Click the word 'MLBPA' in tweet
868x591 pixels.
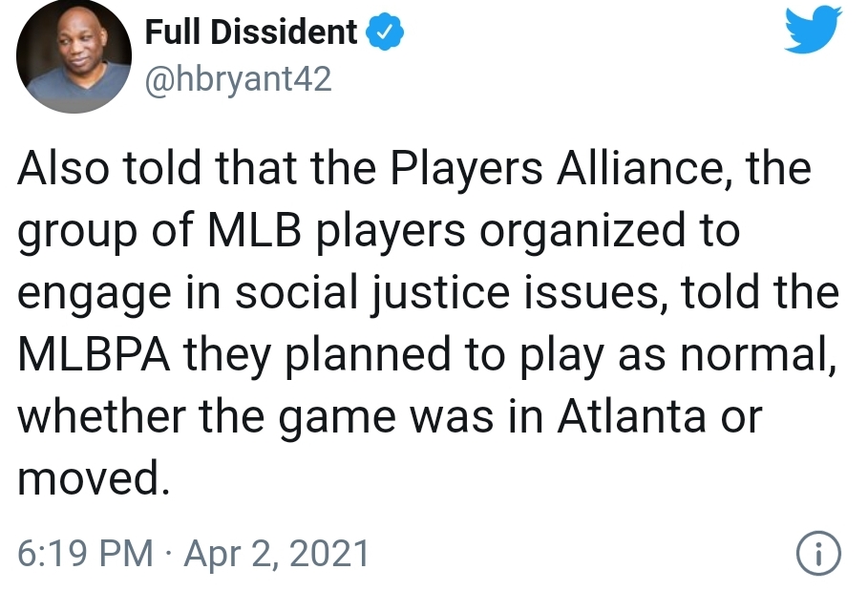(x=94, y=354)
